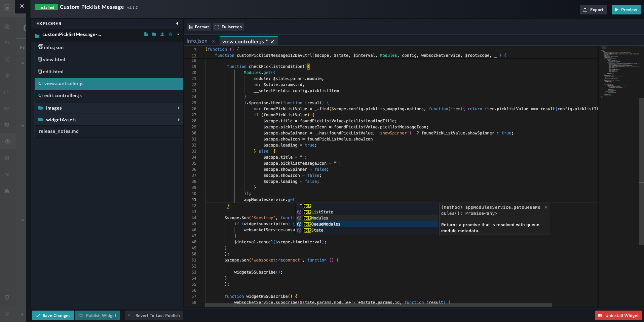Upload a file using the upload icon
The image size is (644, 322).
click(162, 34)
